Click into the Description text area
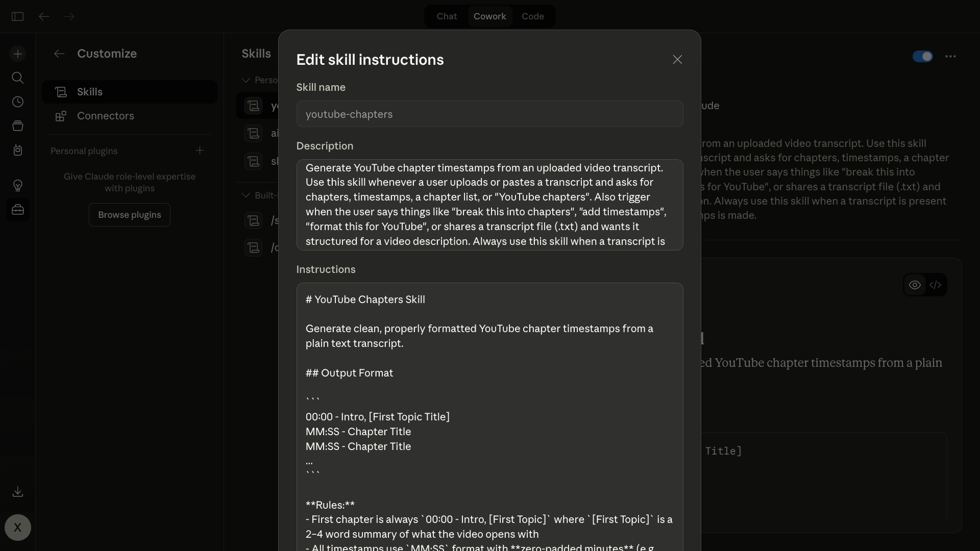 [489, 205]
